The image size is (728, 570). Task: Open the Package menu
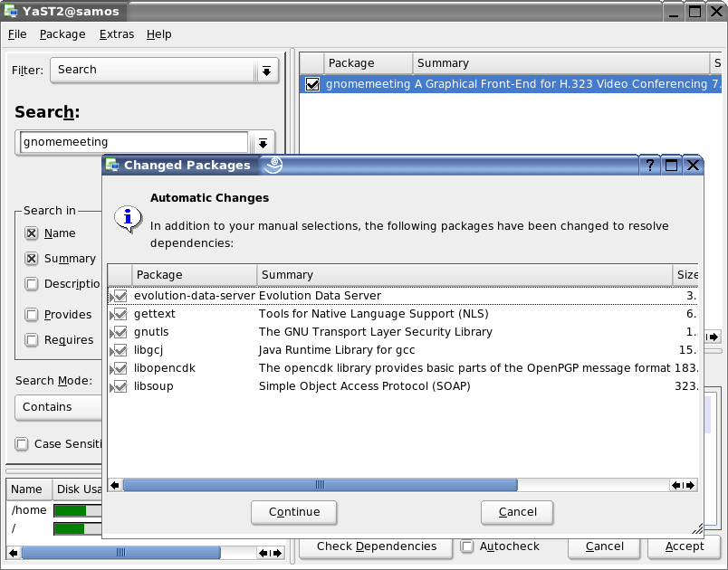pyautogui.click(x=62, y=34)
